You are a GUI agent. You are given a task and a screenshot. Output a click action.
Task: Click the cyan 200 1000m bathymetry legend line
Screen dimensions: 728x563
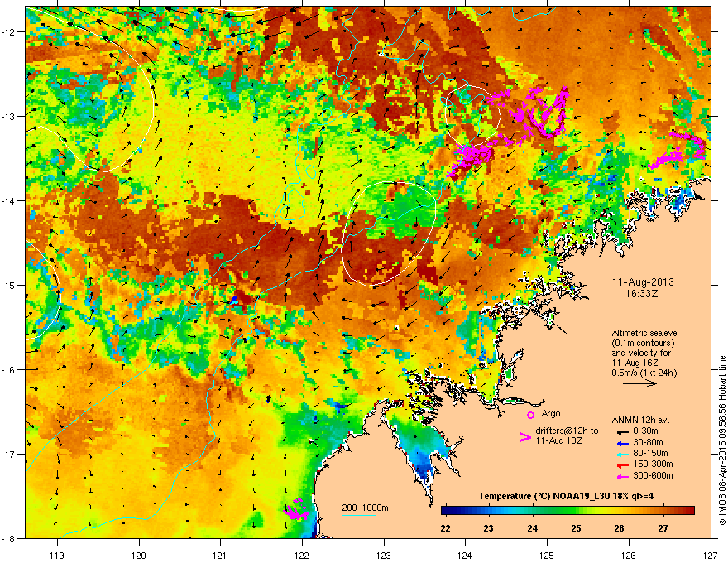click(x=358, y=515)
